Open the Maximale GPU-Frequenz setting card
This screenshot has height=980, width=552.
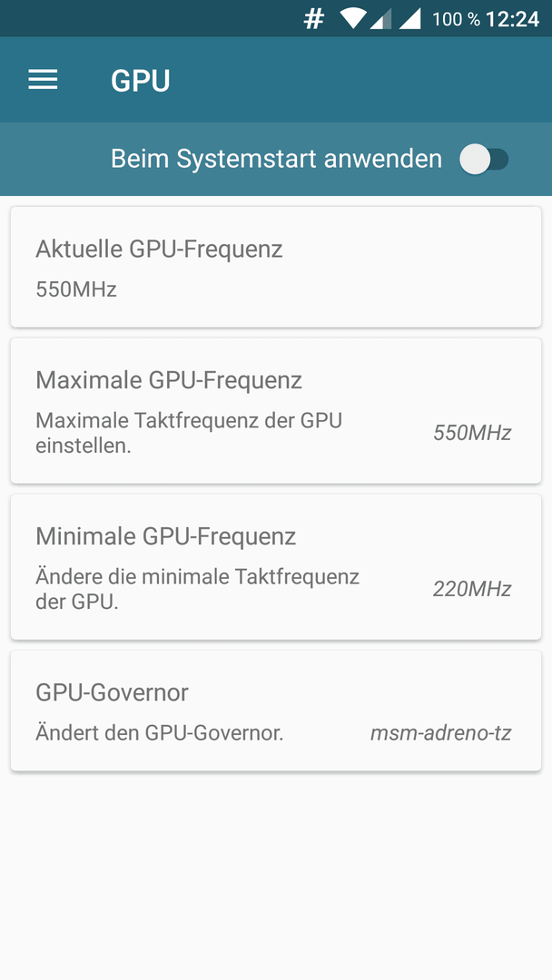click(x=276, y=411)
